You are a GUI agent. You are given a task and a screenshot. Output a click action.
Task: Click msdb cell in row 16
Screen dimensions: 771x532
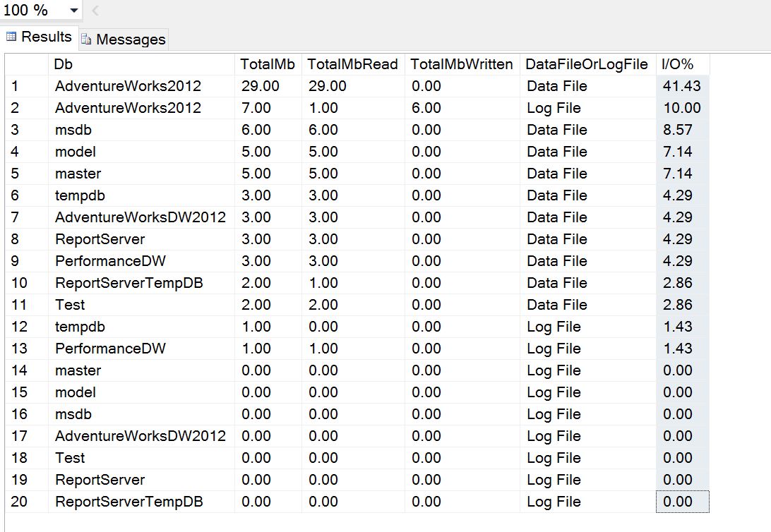(x=142, y=414)
